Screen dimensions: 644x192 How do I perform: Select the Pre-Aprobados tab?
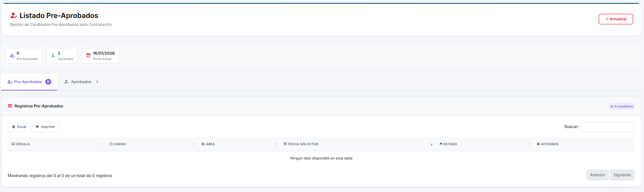28,82
